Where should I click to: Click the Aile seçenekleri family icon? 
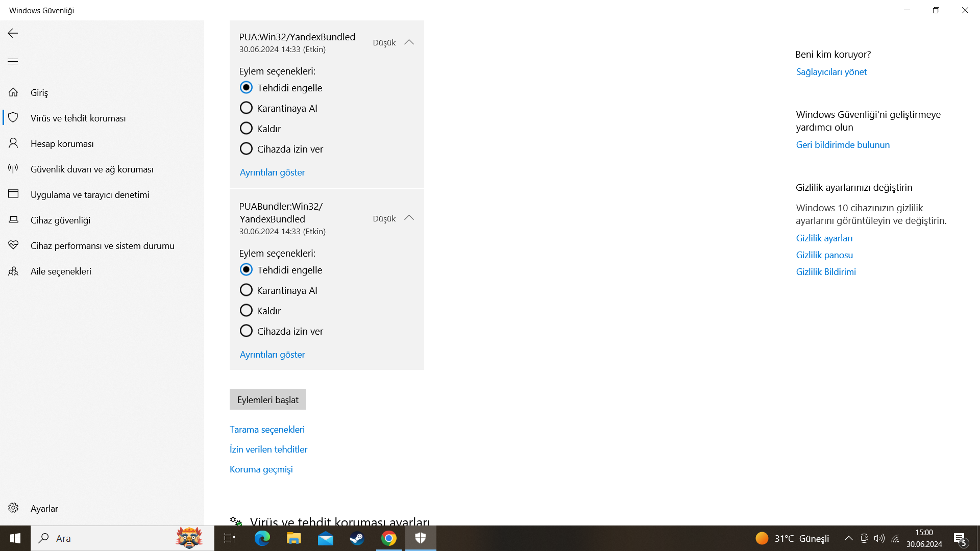(x=13, y=271)
